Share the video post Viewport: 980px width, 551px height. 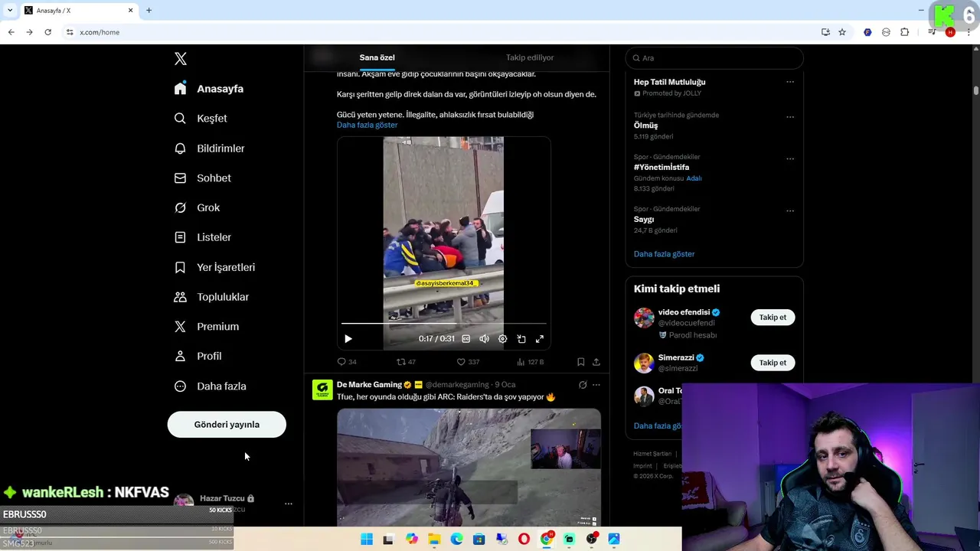point(596,362)
